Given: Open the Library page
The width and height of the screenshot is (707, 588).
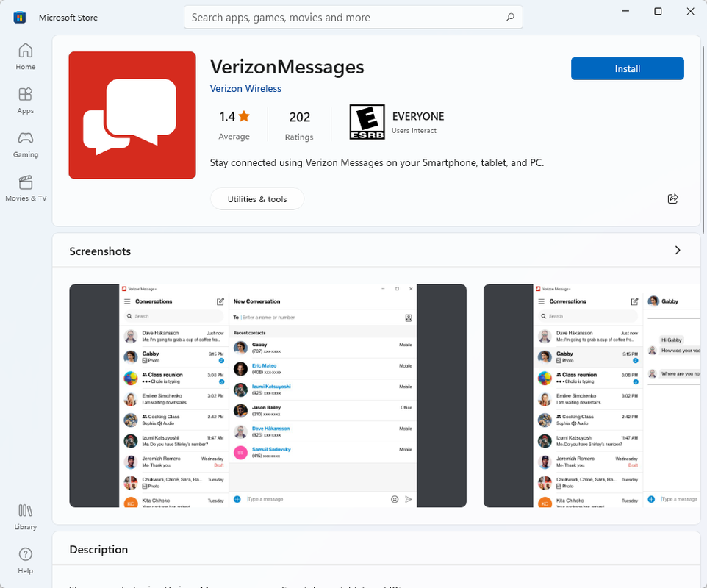Looking at the screenshot, I should [x=26, y=517].
